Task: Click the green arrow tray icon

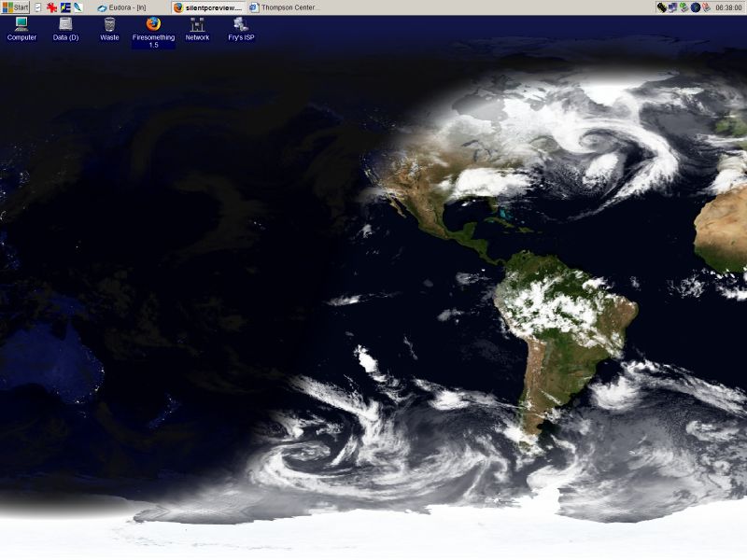Action: tap(684, 7)
